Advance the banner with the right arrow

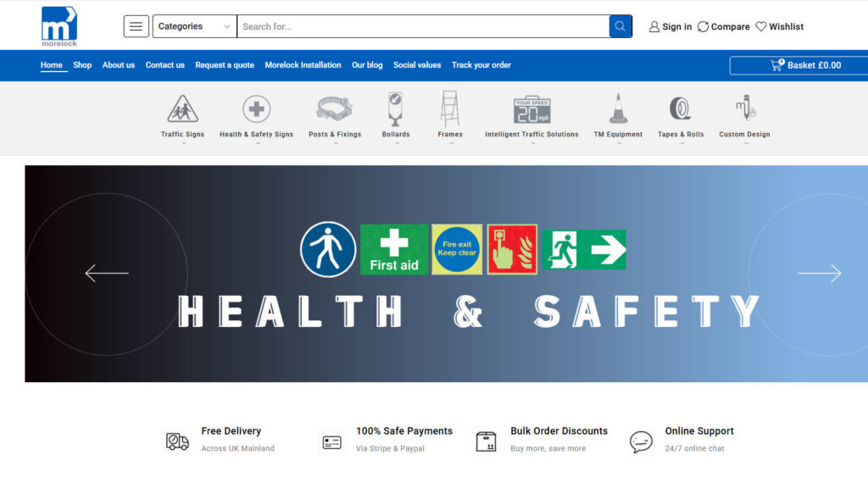pyautogui.click(x=819, y=273)
